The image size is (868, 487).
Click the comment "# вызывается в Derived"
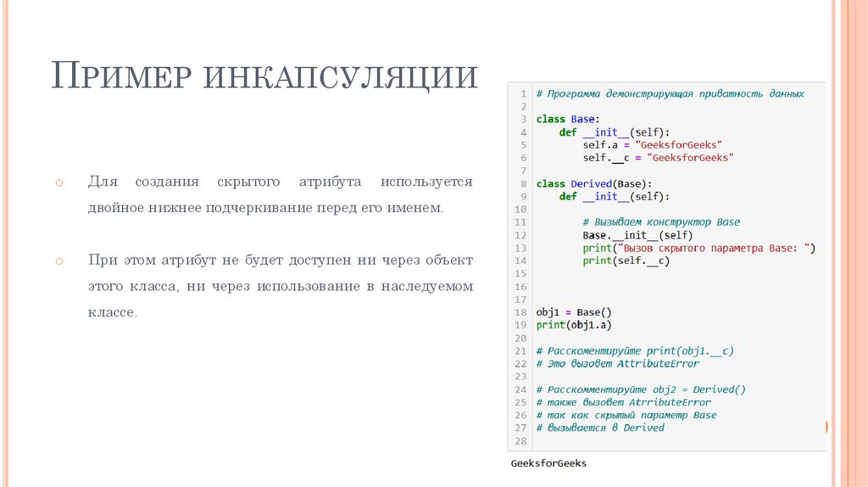[x=600, y=428]
